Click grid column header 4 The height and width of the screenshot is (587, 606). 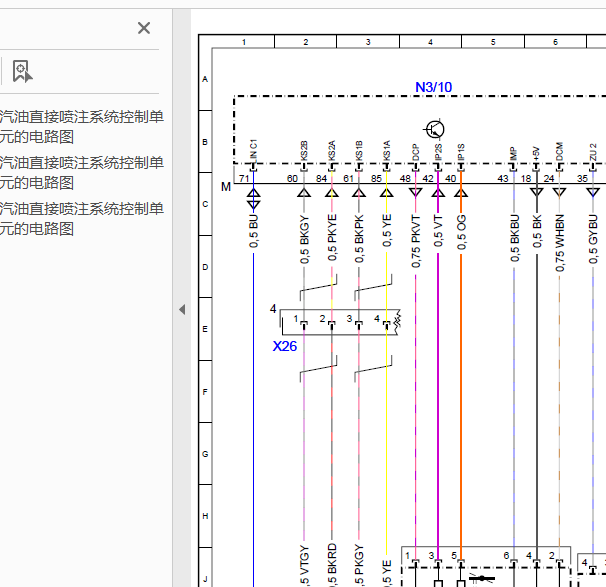(x=430, y=42)
